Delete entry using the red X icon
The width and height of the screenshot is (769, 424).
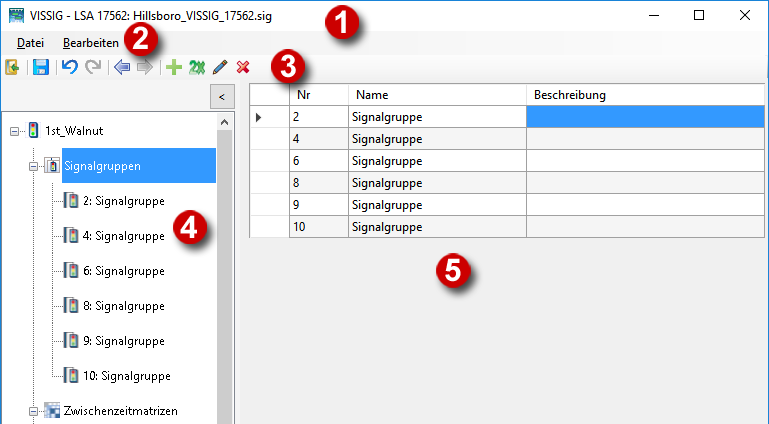coord(243,67)
